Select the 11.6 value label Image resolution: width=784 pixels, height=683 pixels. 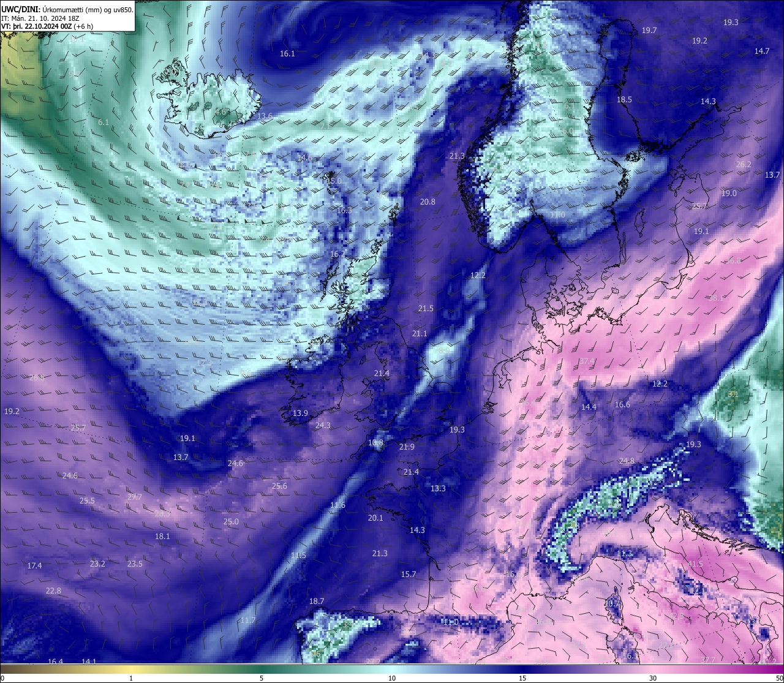337,505
